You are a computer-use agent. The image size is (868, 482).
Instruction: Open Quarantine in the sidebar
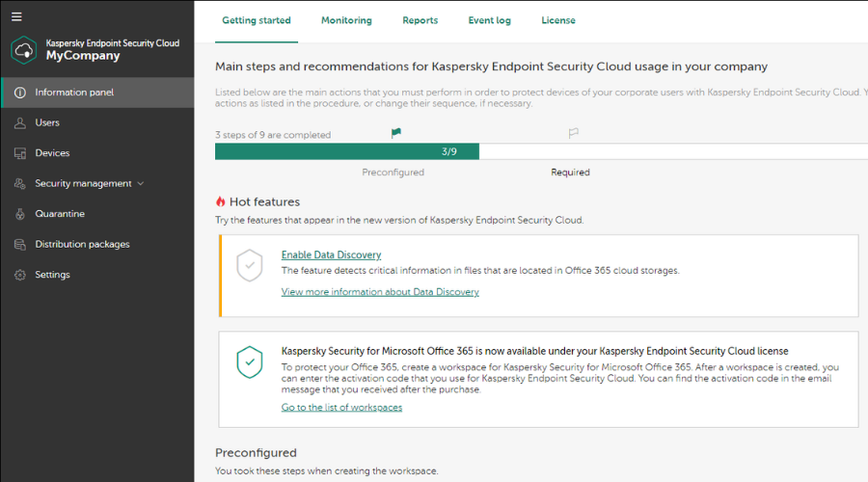pyautogui.click(x=97, y=214)
